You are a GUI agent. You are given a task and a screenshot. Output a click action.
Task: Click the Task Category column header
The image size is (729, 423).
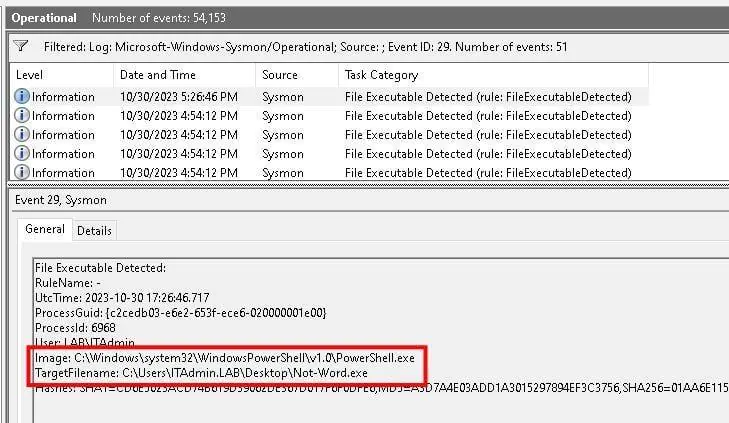(381, 75)
